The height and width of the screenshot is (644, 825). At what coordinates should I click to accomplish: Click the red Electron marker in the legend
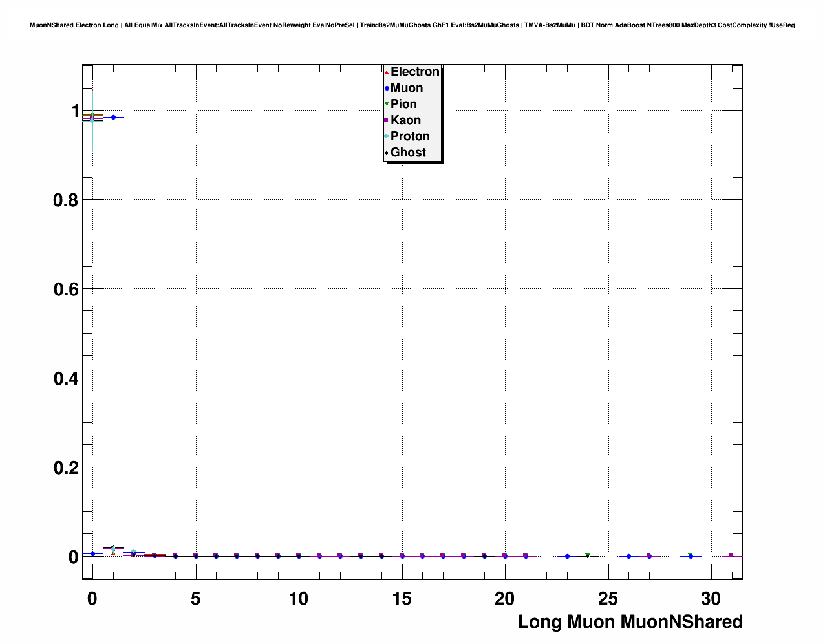[x=387, y=72]
